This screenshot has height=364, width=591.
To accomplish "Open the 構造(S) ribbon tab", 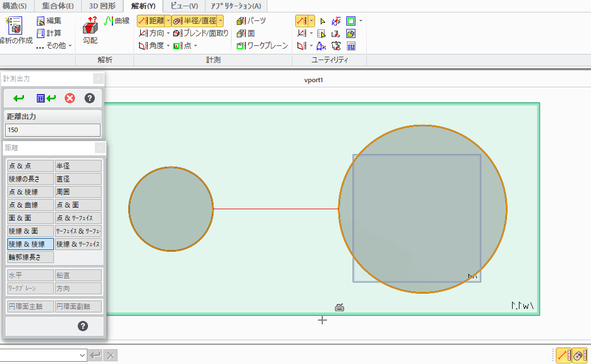I will pos(16,6).
